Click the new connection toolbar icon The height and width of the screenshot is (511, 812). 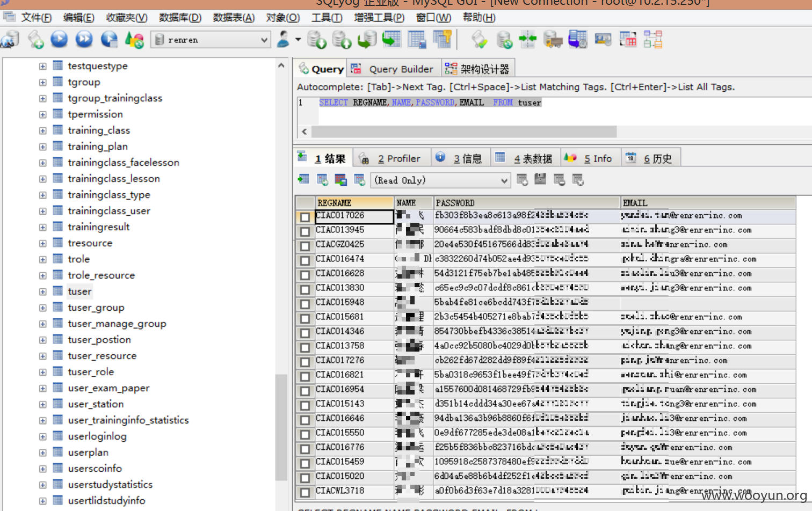pos(10,40)
